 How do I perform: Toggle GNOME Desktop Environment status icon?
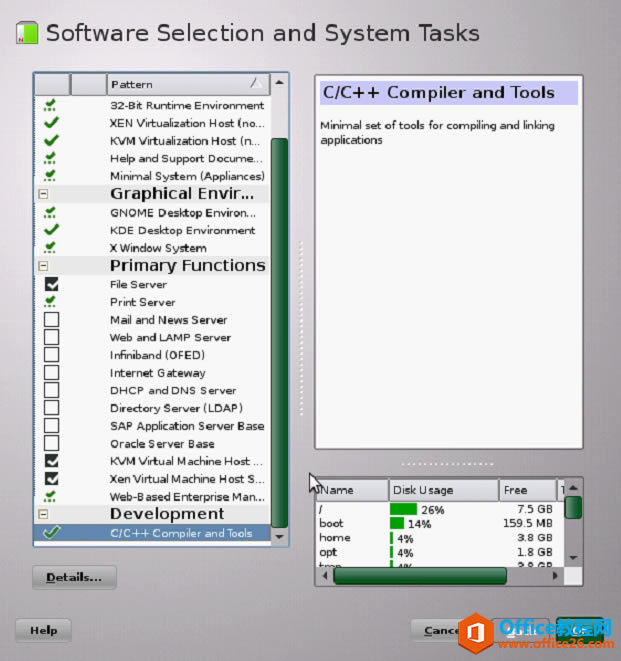click(50, 213)
